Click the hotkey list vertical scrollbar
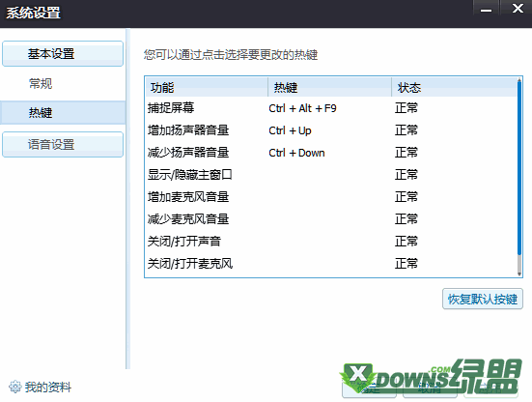This screenshot has width=532, height=402. [519, 177]
